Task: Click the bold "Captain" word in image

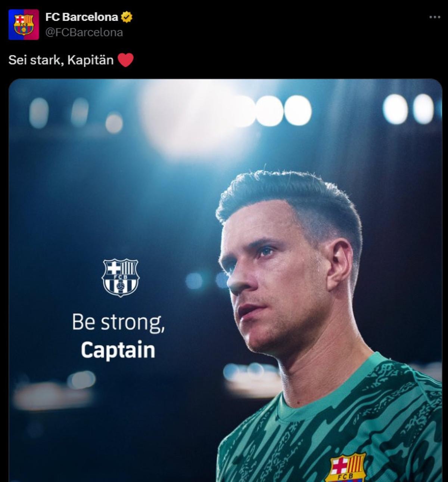Action: pos(118,350)
